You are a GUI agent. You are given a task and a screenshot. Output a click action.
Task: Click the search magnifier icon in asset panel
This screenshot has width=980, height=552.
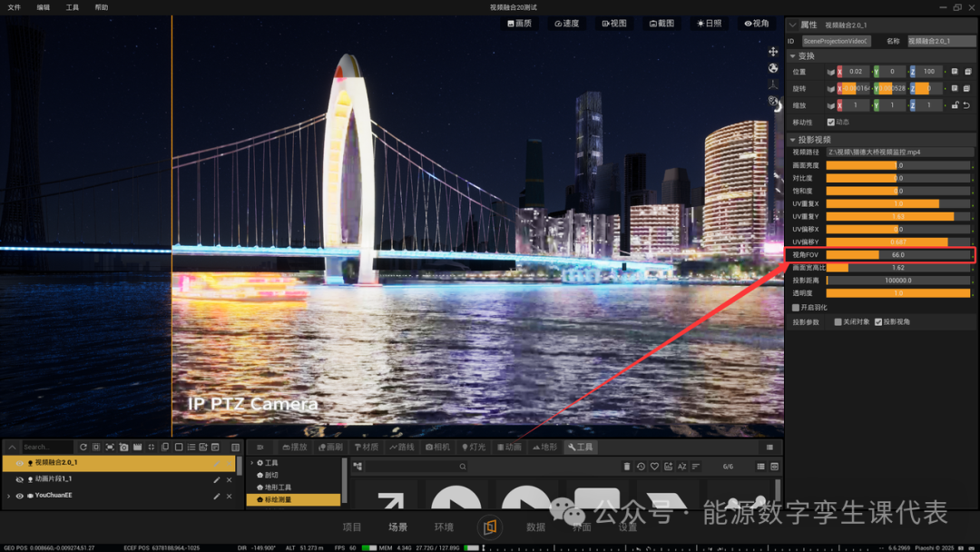(463, 467)
